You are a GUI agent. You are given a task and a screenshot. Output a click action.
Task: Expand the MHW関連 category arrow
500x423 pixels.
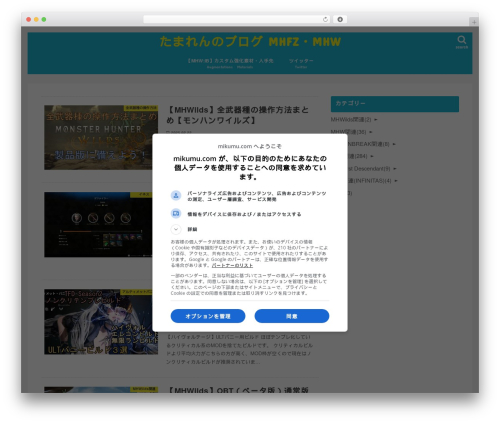tap(371, 132)
